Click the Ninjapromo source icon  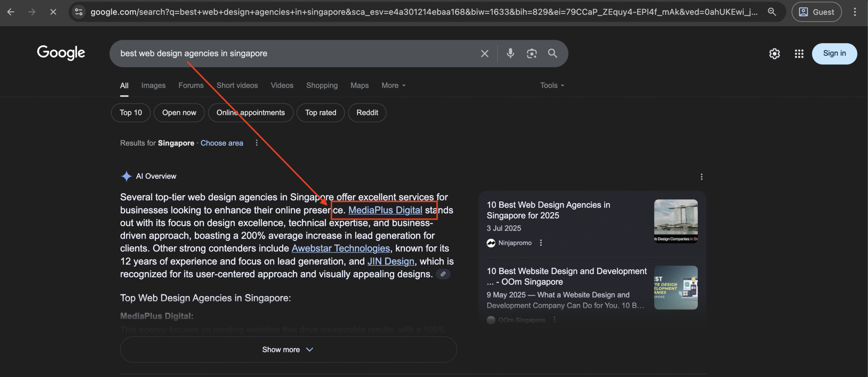pyautogui.click(x=491, y=243)
